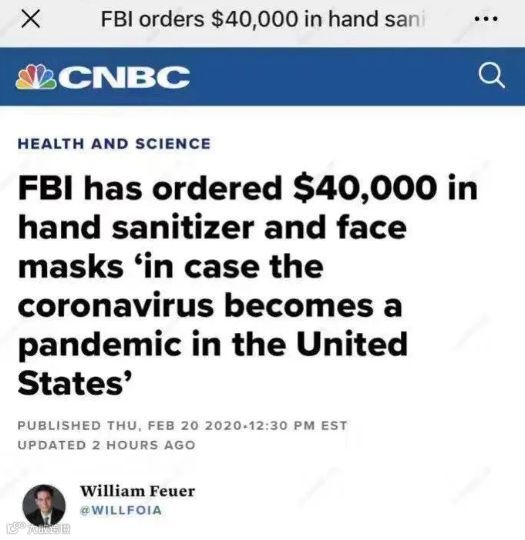Viewport: 525px width, 540px height.
Task: Open the Health and Science section link
Action: (x=114, y=144)
